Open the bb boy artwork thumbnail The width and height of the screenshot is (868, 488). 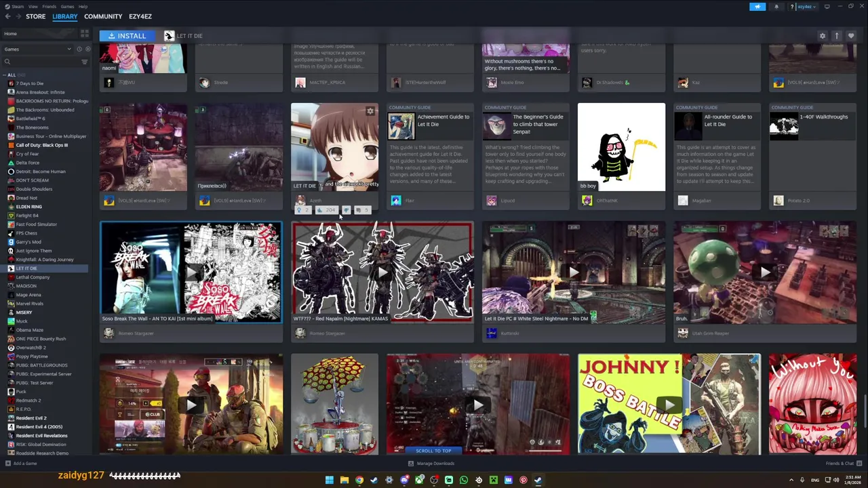pyautogui.click(x=621, y=147)
